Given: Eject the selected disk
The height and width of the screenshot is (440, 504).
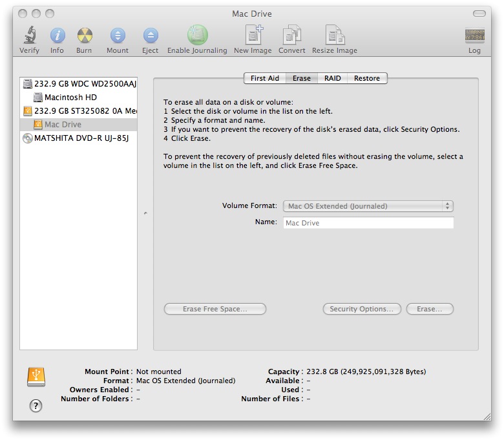Looking at the screenshot, I should coord(151,35).
